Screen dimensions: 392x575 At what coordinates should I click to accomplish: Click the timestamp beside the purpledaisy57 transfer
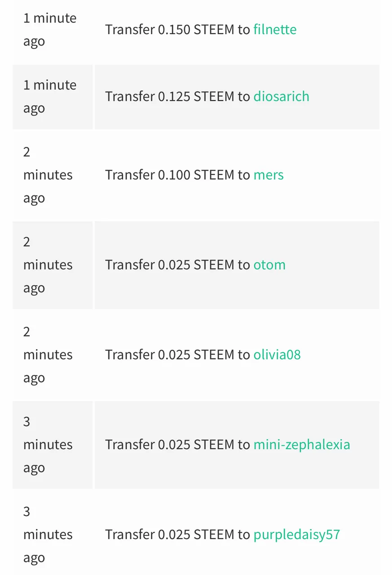pyautogui.click(x=48, y=534)
